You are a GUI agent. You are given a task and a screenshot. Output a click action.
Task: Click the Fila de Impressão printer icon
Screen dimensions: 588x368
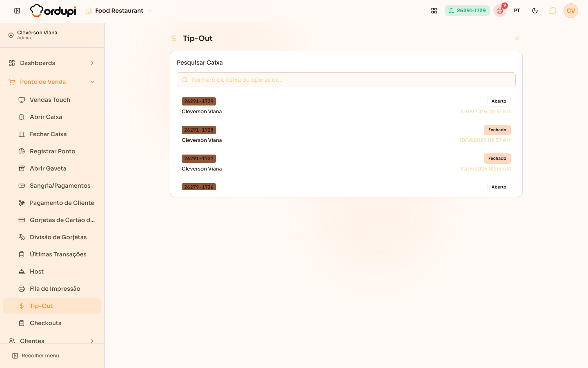pyautogui.click(x=22, y=289)
